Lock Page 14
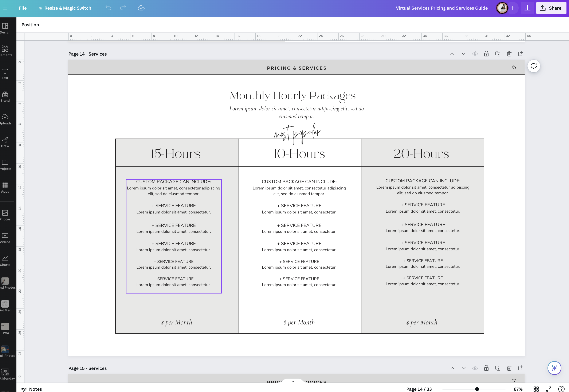The width and height of the screenshot is (569, 392). click(x=486, y=54)
